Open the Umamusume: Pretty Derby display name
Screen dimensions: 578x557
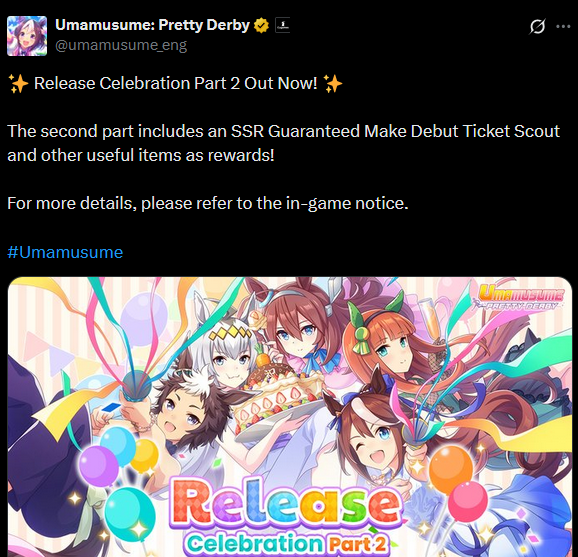(152, 25)
